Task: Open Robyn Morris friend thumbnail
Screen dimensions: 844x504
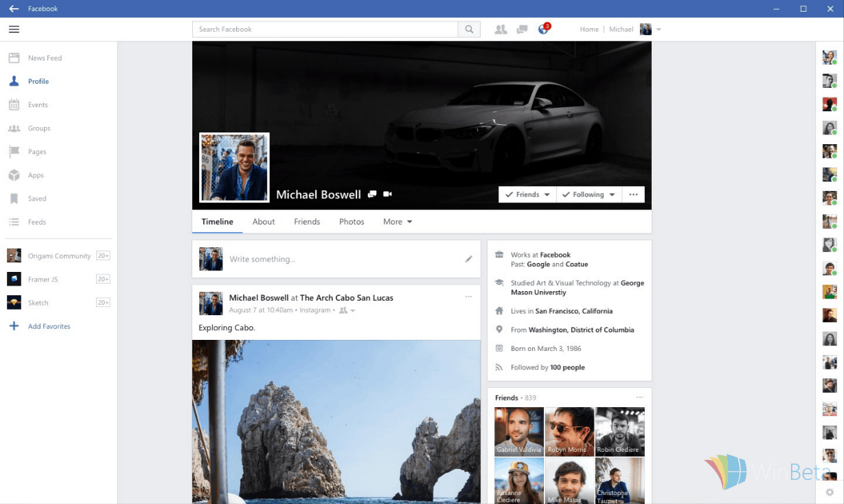Action: tap(569, 432)
